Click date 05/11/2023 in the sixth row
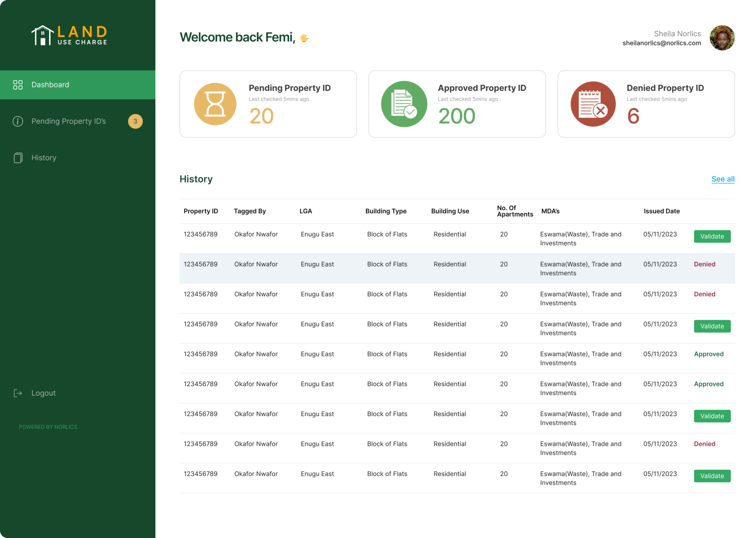 (660, 384)
